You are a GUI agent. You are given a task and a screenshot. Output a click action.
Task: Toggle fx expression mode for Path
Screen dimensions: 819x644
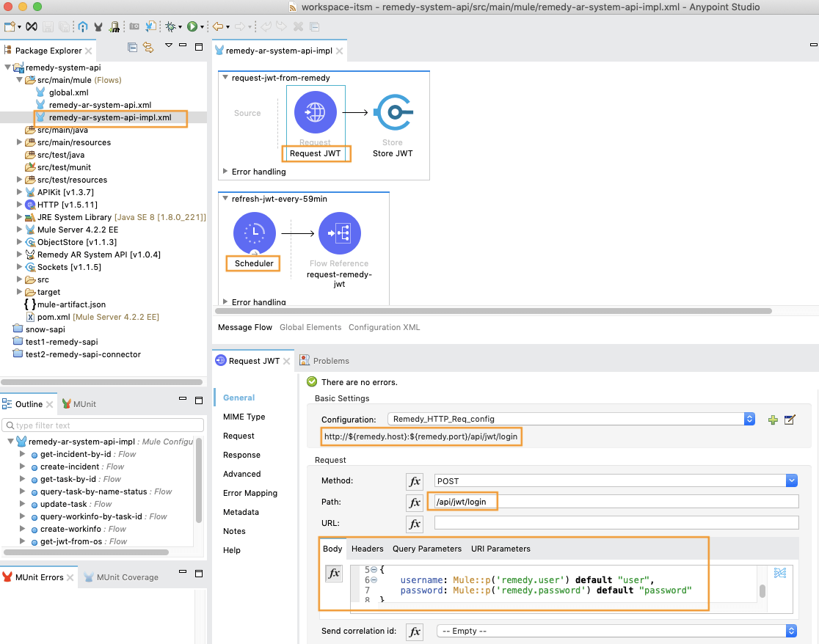point(415,502)
